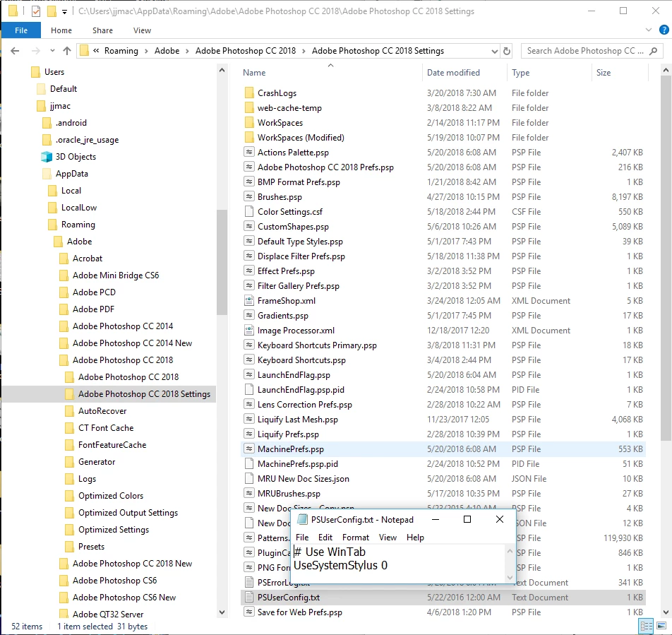
Task: Select AppData in the navigation tree
Action: click(x=71, y=174)
